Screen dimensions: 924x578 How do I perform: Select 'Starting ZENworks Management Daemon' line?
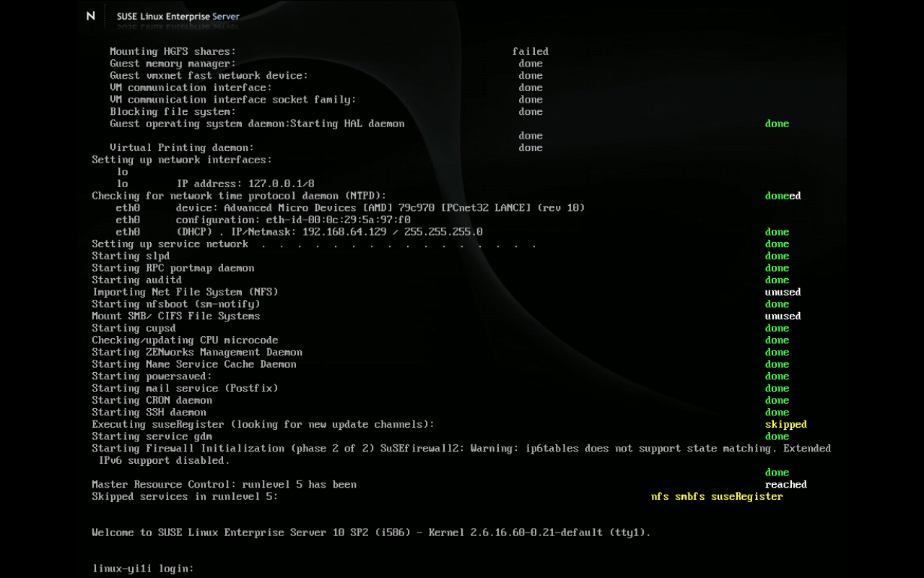197,353
